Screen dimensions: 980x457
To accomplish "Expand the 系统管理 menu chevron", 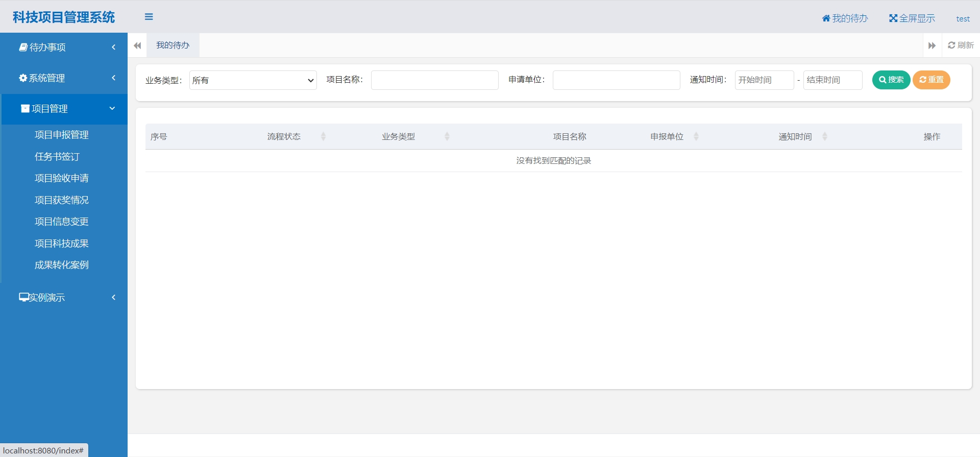I will point(113,78).
